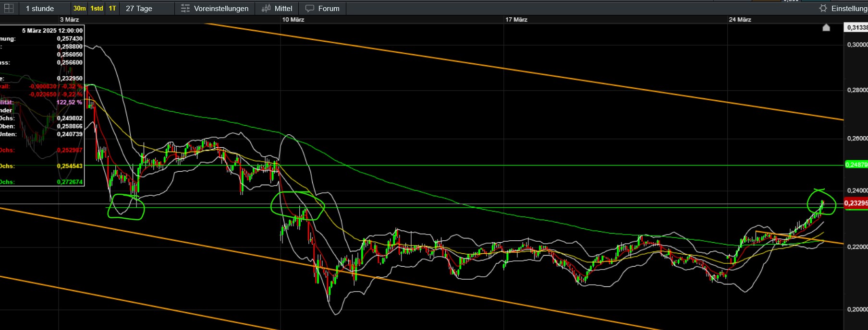
Task: Open the Voreinstellungen presets menu
Action: tap(215, 8)
